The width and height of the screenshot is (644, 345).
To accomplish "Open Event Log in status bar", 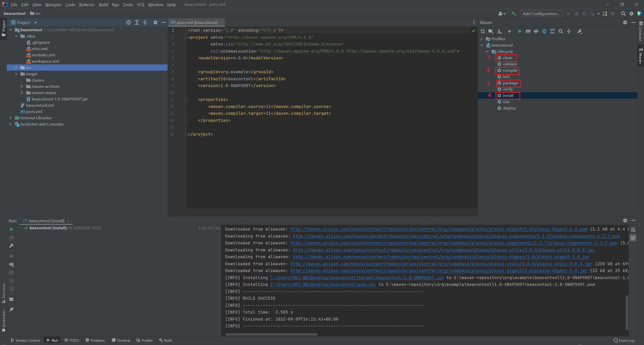I will [624, 340].
